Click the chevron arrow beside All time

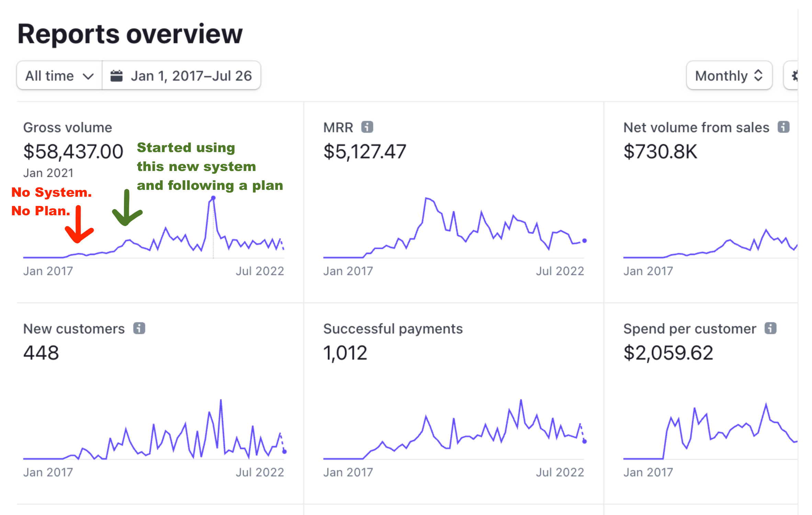click(88, 76)
